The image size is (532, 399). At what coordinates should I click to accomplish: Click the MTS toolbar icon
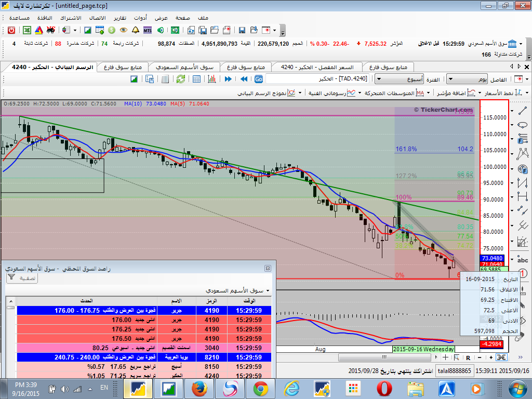coord(147,30)
